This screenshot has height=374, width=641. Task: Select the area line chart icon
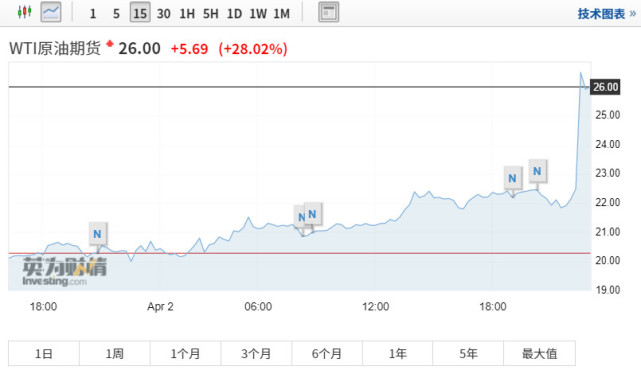51,12
